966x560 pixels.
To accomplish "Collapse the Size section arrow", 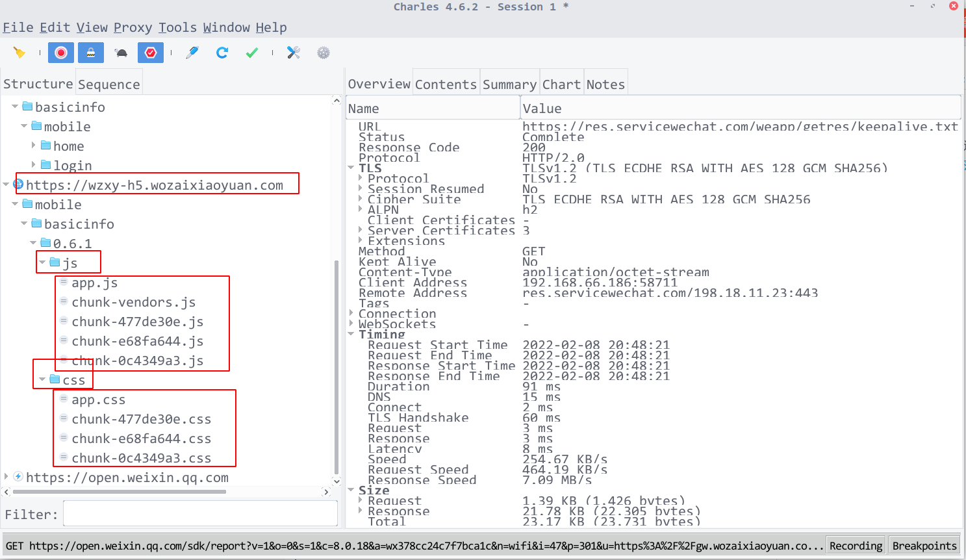I will [351, 490].
